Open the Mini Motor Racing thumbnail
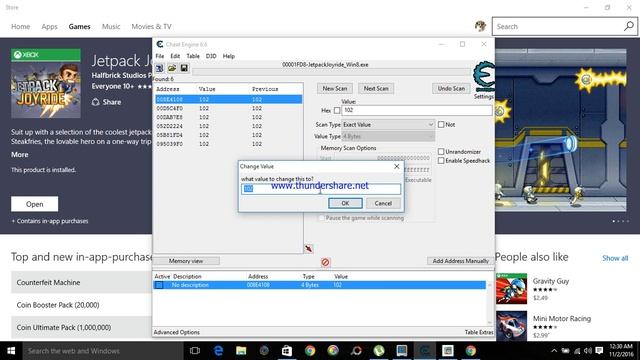Image resolution: width=640 pixels, height=360 pixels. click(x=511, y=326)
